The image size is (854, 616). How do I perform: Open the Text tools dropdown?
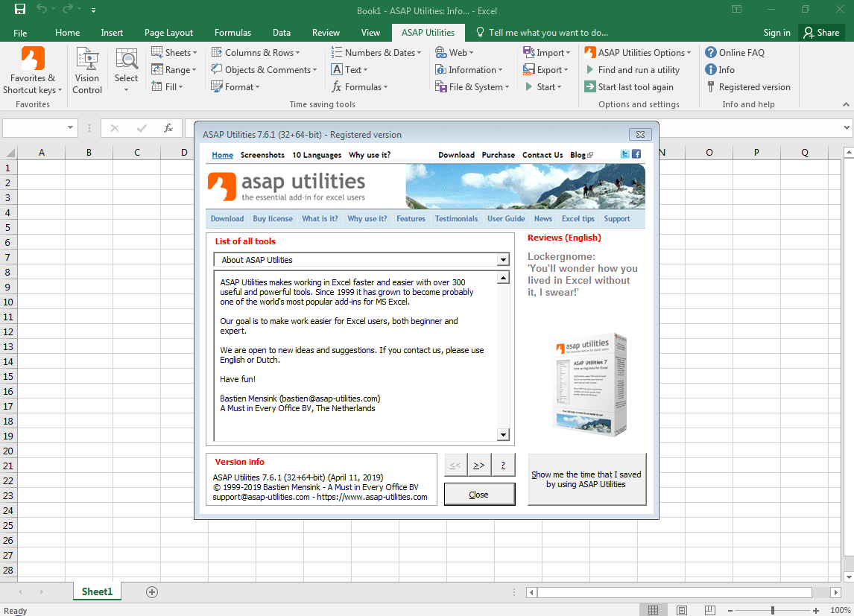pos(349,70)
